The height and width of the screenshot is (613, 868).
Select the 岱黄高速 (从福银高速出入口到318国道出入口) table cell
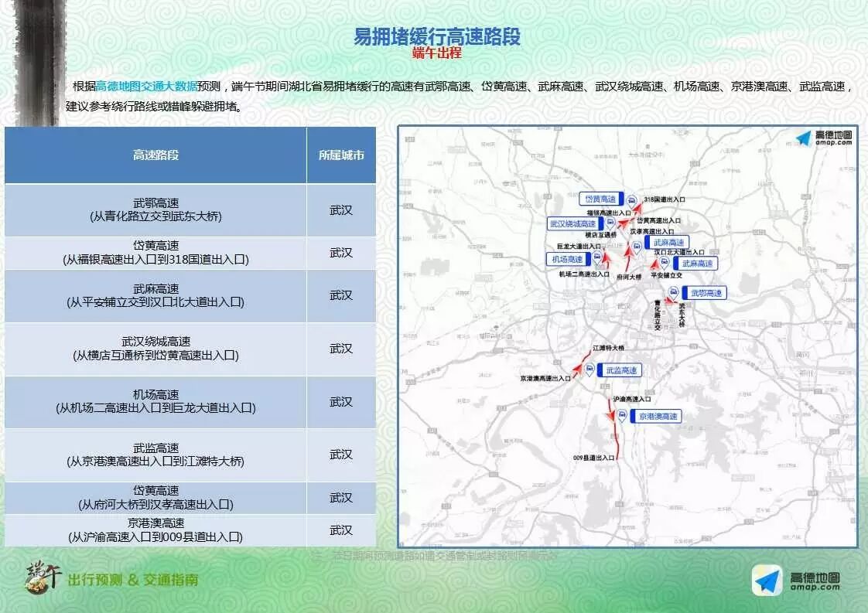tap(155, 253)
